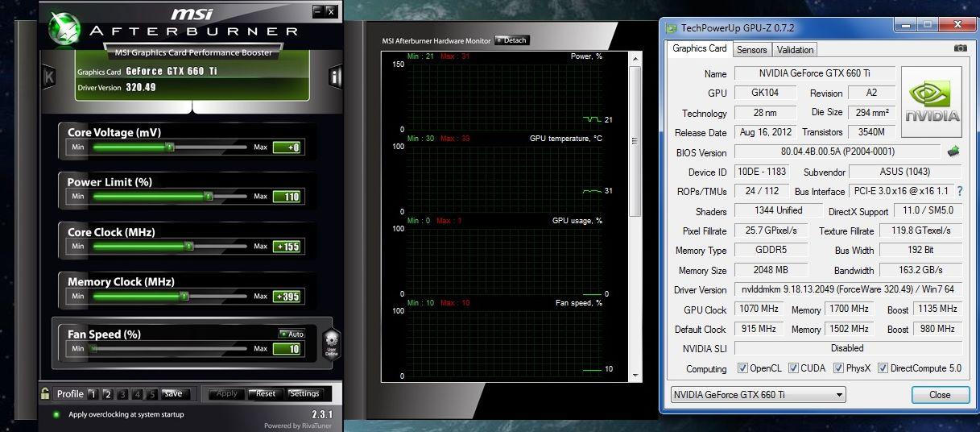This screenshot has width=980, height=432.
Task: Click the GPU-Z Name field
Action: 814,73
